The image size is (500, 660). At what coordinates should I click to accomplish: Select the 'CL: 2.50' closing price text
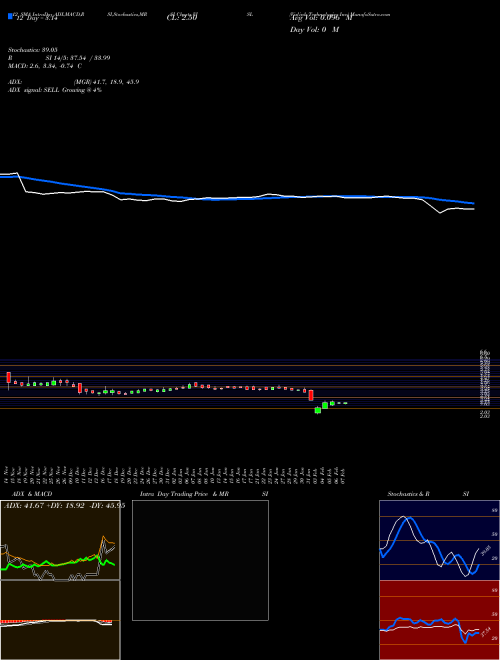(182, 18)
